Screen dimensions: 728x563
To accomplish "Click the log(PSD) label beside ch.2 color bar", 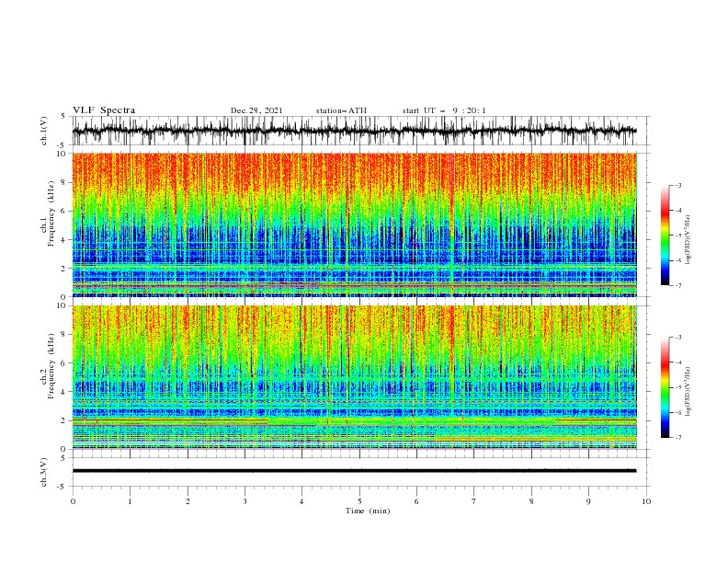I will [688, 392].
